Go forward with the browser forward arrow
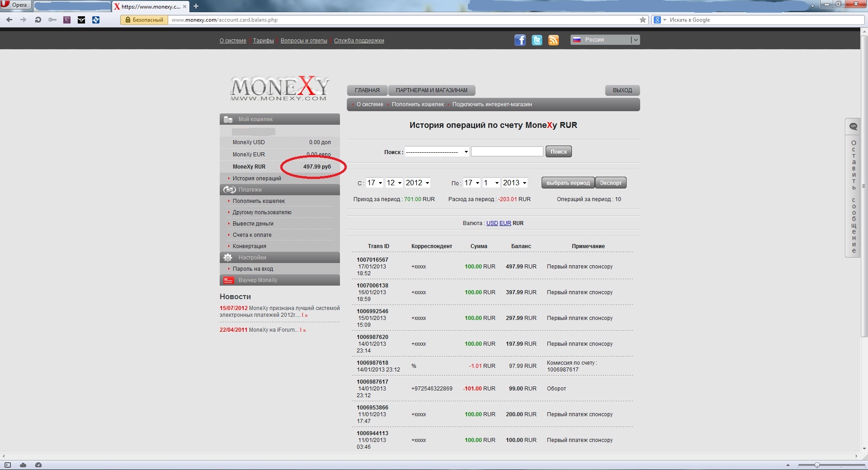 (x=24, y=20)
